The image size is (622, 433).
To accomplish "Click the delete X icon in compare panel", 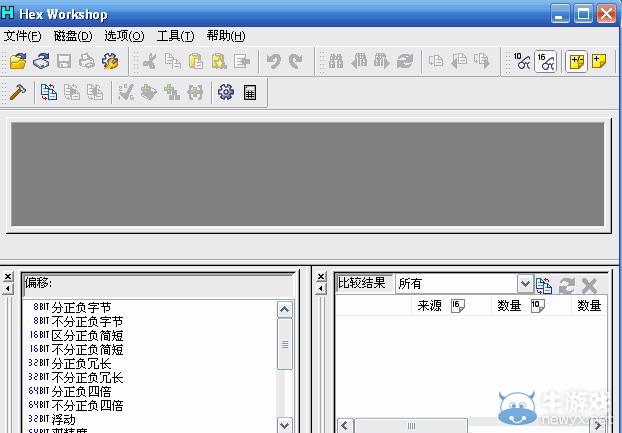I will click(x=589, y=285).
